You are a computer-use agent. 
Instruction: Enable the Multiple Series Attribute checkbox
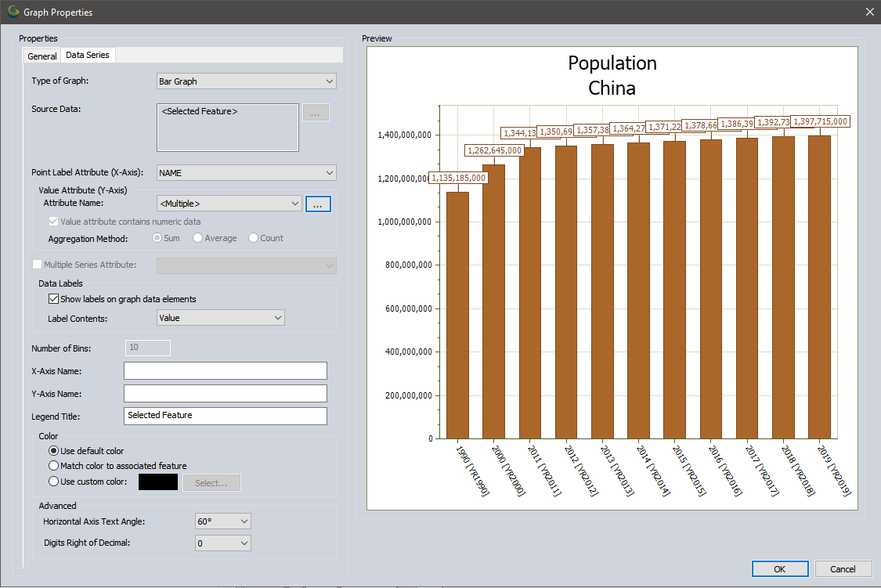coord(37,264)
